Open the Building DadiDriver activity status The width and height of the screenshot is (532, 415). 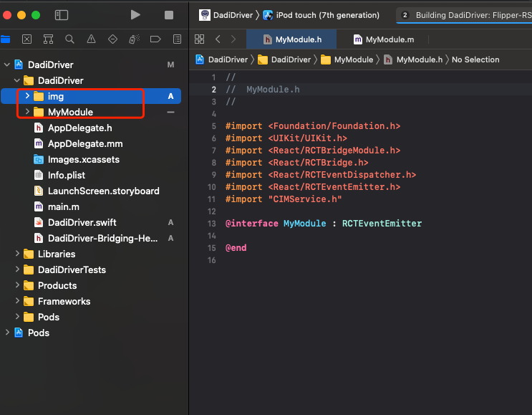pos(464,15)
